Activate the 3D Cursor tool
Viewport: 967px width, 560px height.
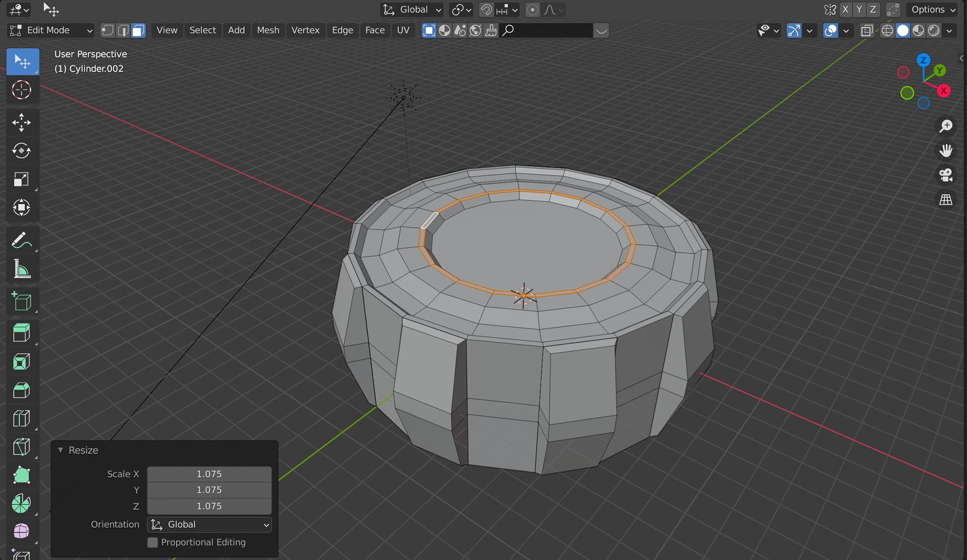pos(21,90)
